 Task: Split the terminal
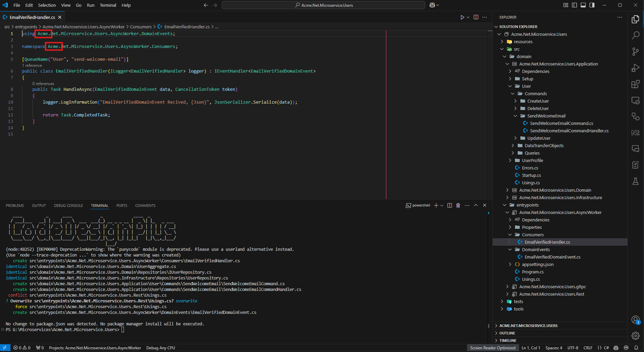[449, 205]
